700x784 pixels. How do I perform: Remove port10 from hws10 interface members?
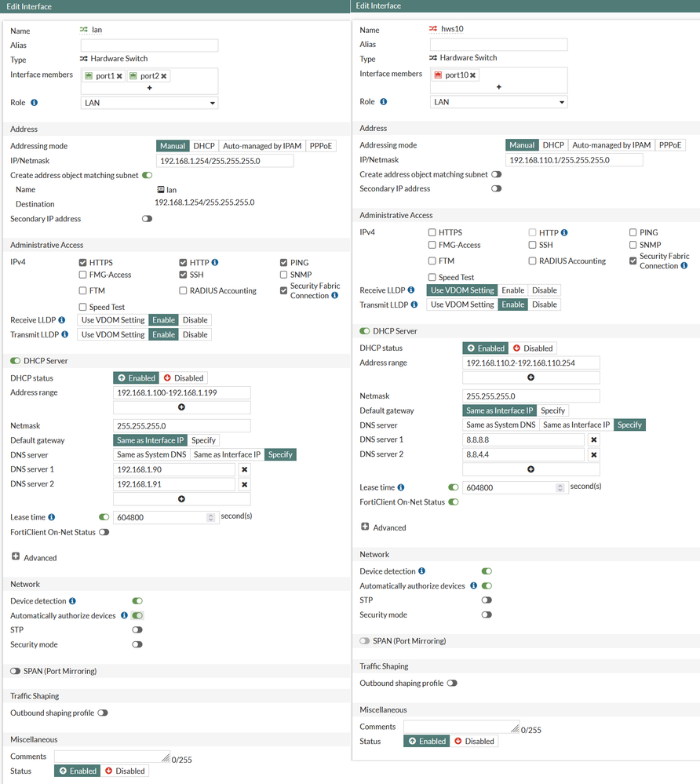[x=472, y=75]
